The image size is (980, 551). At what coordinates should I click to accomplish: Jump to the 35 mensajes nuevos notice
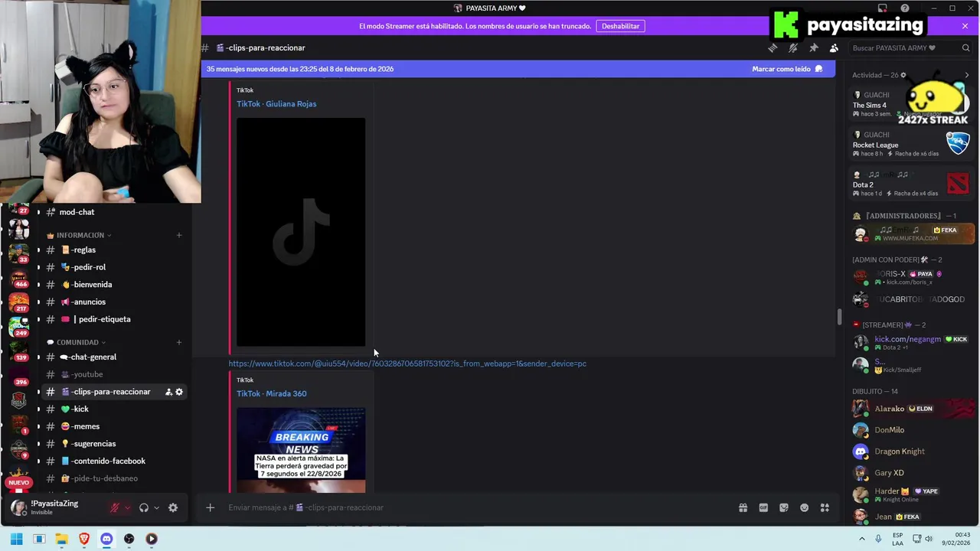[x=300, y=69]
